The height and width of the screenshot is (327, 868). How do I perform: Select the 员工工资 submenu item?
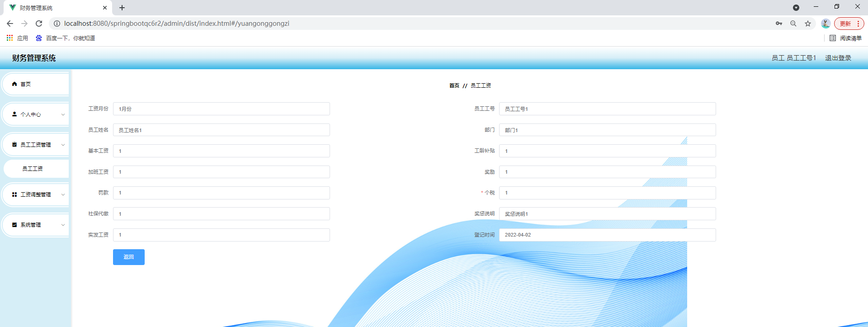pyautogui.click(x=33, y=169)
